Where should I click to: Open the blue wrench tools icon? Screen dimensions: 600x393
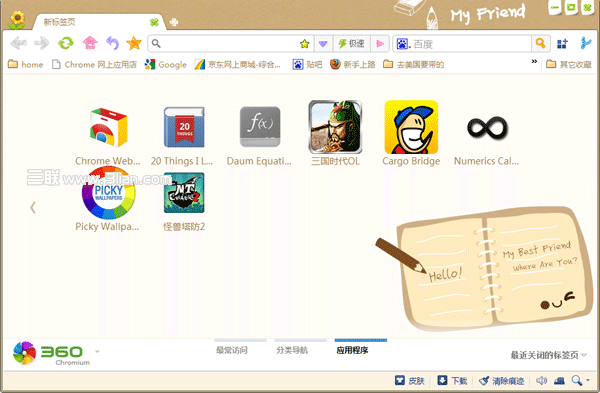click(585, 43)
